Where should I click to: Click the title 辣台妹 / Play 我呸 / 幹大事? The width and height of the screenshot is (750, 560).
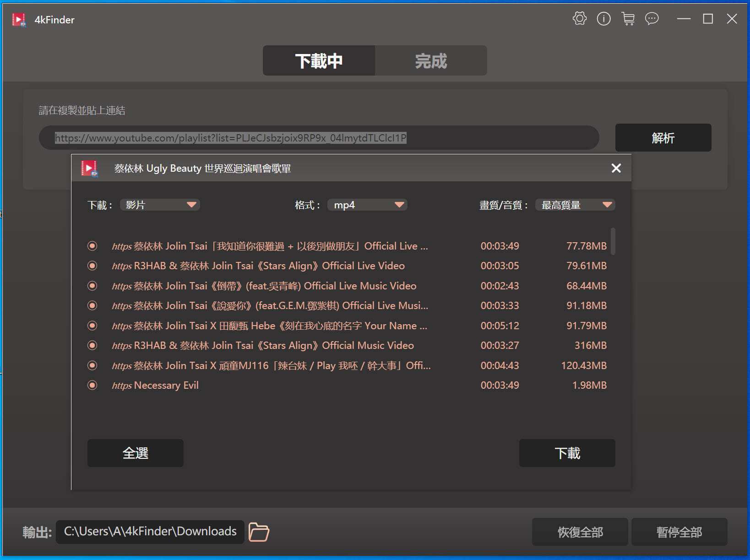[282, 365]
